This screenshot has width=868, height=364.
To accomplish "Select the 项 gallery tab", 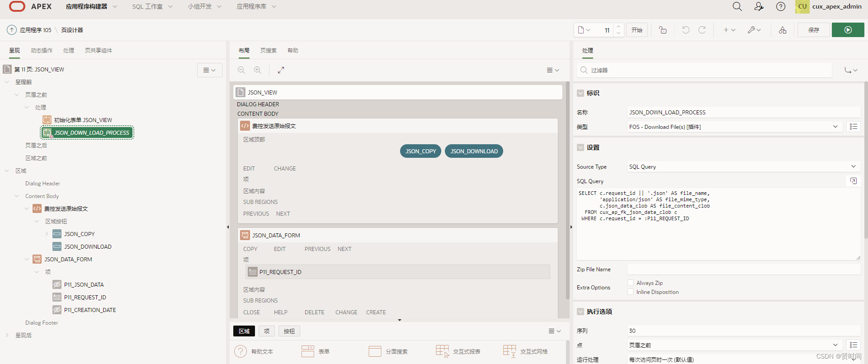I will (267, 331).
